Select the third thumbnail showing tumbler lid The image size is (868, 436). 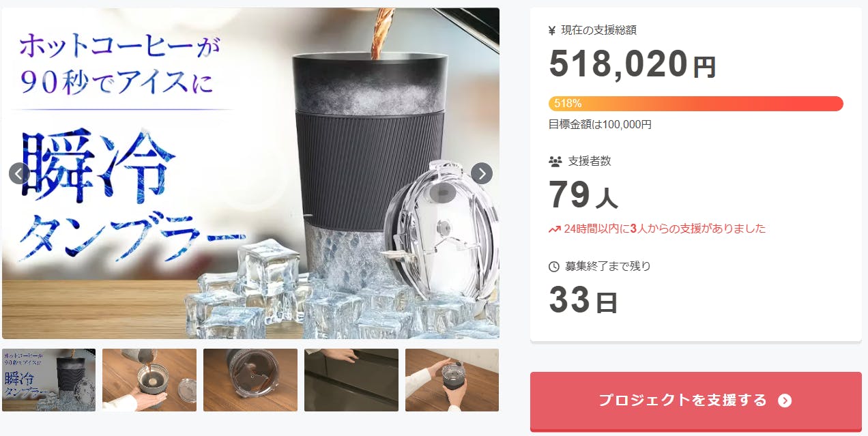pyautogui.click(x=250, y=380)
